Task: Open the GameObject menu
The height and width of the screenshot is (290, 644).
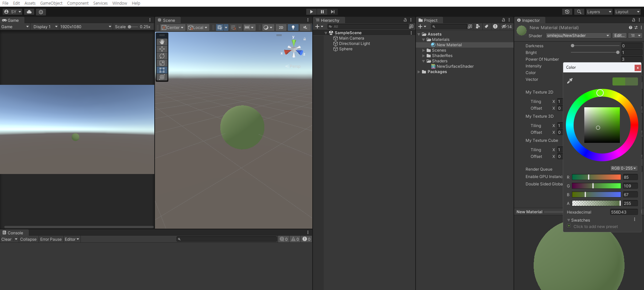Action: (51, 3)
